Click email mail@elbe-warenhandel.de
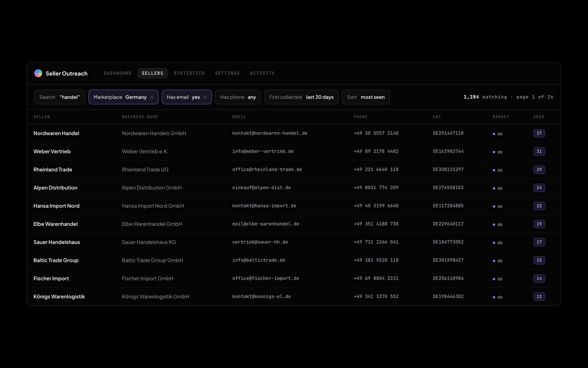The height and width of the screenshot is (368, 588). [x=266, y=224]
